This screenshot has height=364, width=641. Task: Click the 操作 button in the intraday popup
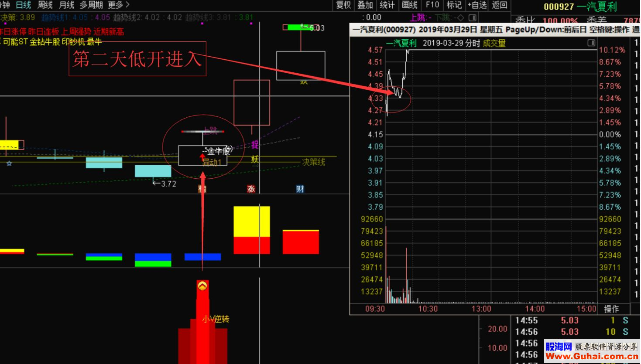point(611,309)
